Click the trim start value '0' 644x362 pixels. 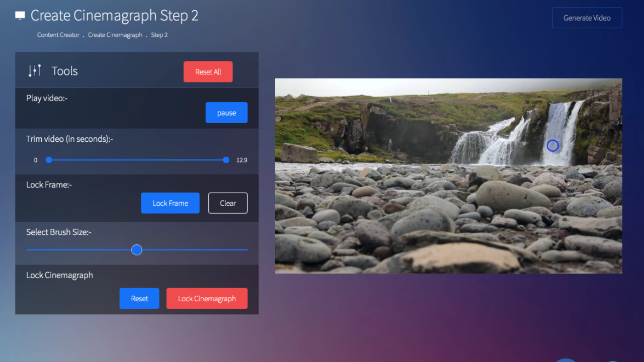pyautogui.click(x=36, y=160)
